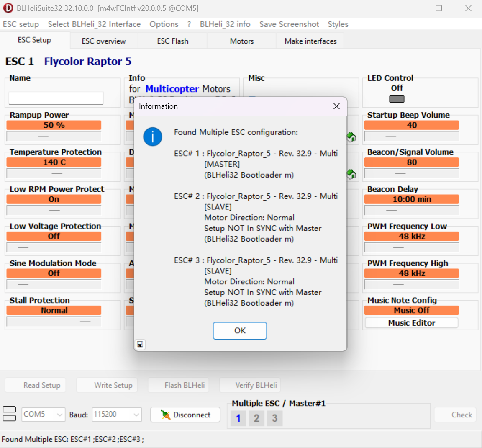Screen dimensions: 482x448
Task: Toggle the Music Off setting
Action: pyautogui.click(x=411, y=310)
